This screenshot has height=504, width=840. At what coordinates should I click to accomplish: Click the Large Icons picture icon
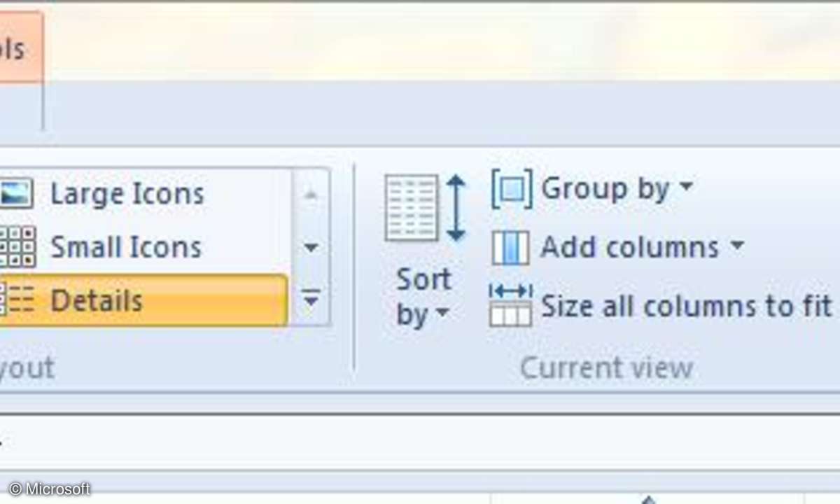tap(15, 193)
